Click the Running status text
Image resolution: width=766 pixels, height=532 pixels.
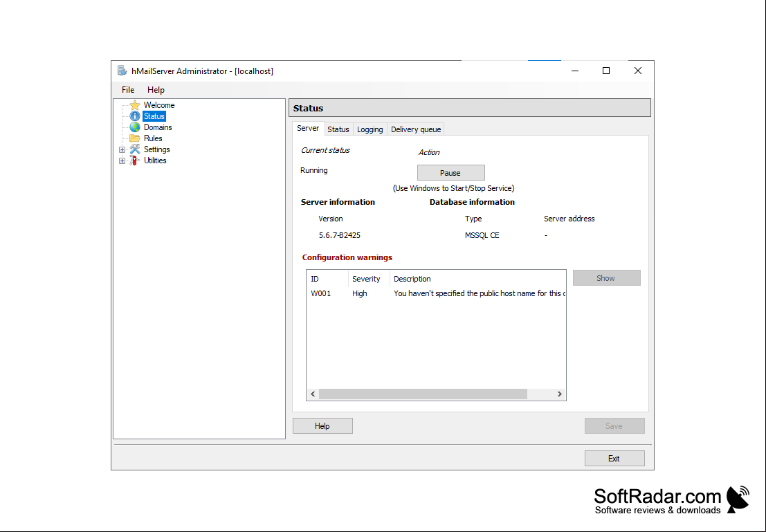pos(314,170)
